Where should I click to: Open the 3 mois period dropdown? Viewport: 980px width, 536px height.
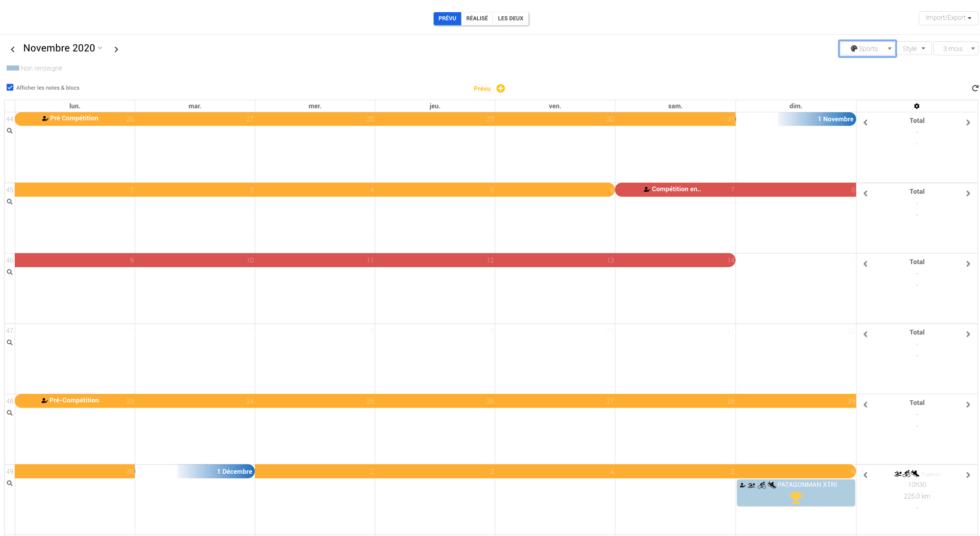(955, 49)
